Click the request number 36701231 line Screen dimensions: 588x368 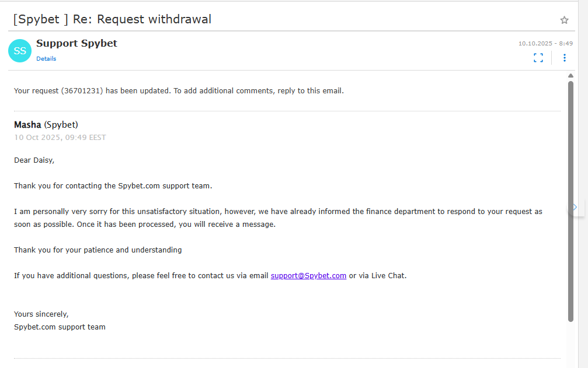[179, 90]
